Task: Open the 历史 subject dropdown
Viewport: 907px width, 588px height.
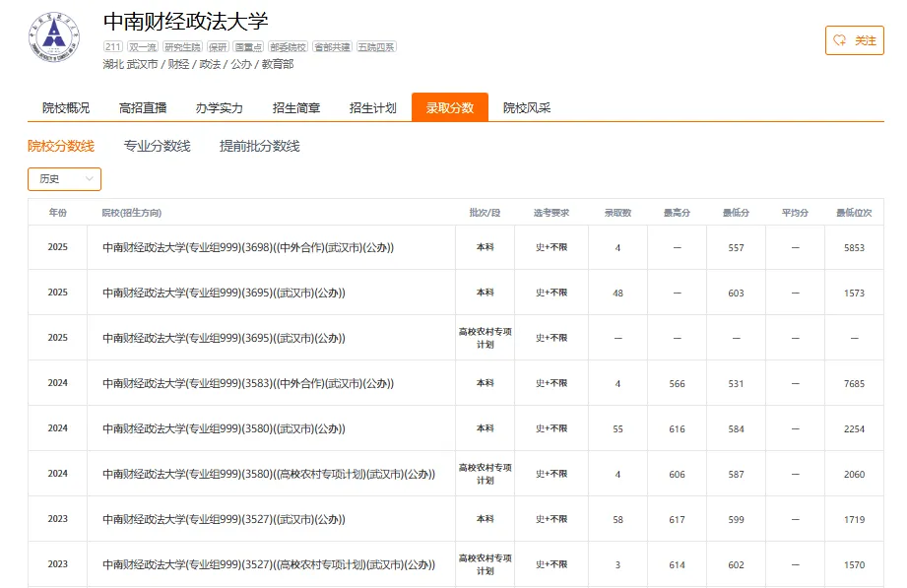Action: [64, 179]
